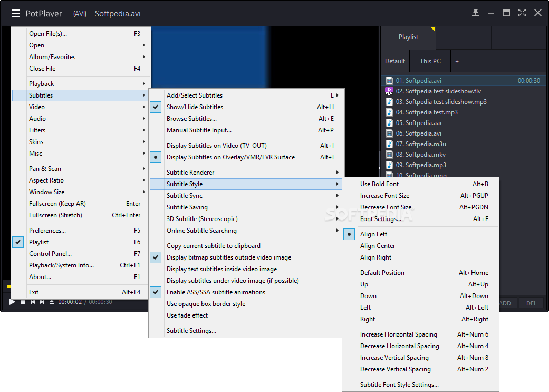Switch to This PC playlist tab

pos(430,61)
